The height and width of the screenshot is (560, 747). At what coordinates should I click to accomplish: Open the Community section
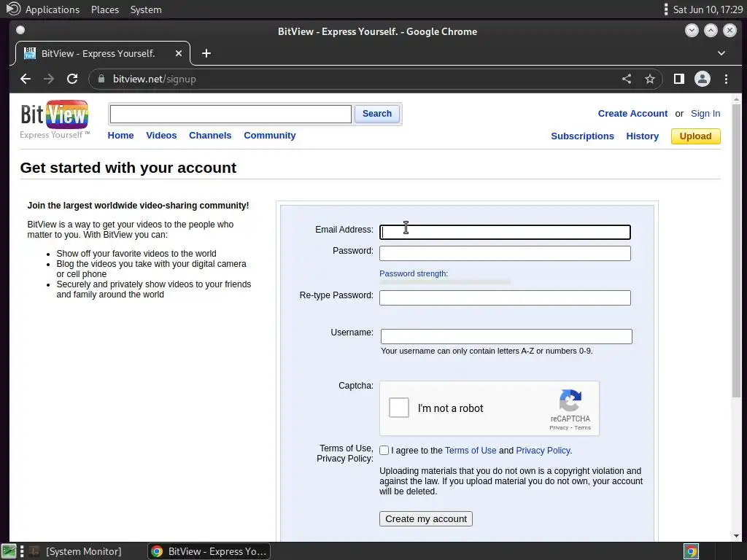point(270,135)
